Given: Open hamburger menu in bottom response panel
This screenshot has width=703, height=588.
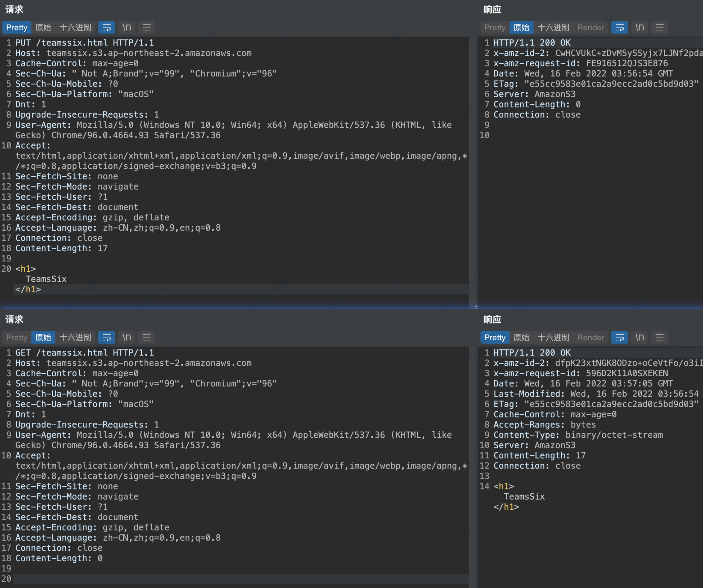Looking at the screenshot, I should point(660,338).
